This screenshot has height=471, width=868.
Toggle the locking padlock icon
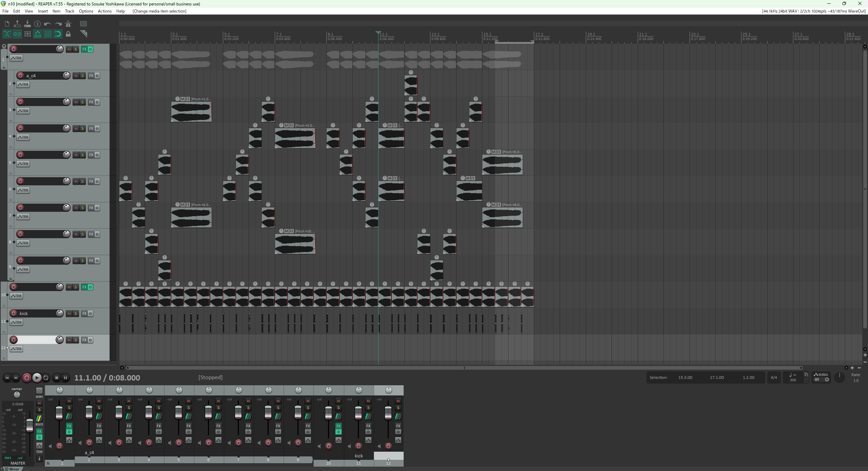click(x=68, y=34)
